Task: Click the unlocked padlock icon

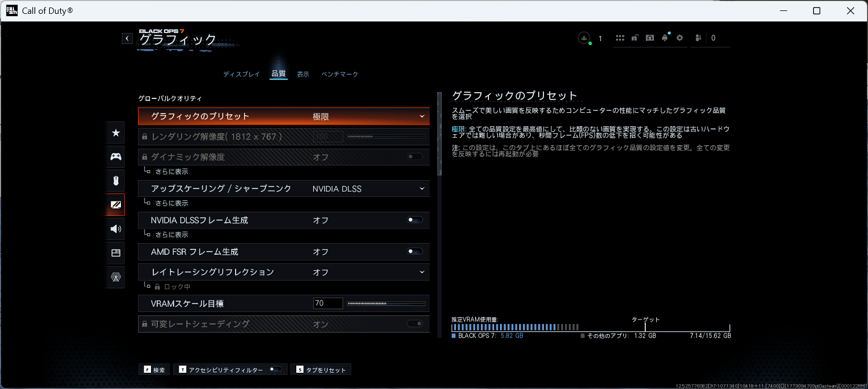Action: [635, 38]
